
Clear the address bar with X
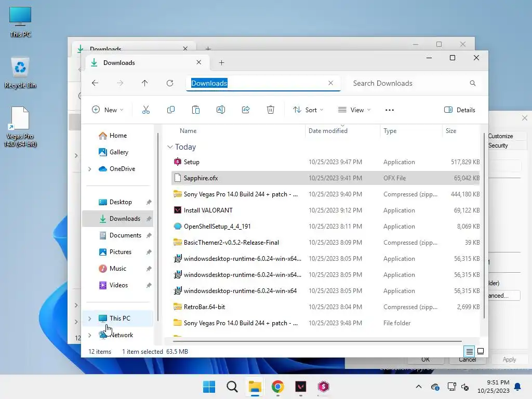click(x=331, y=83)
